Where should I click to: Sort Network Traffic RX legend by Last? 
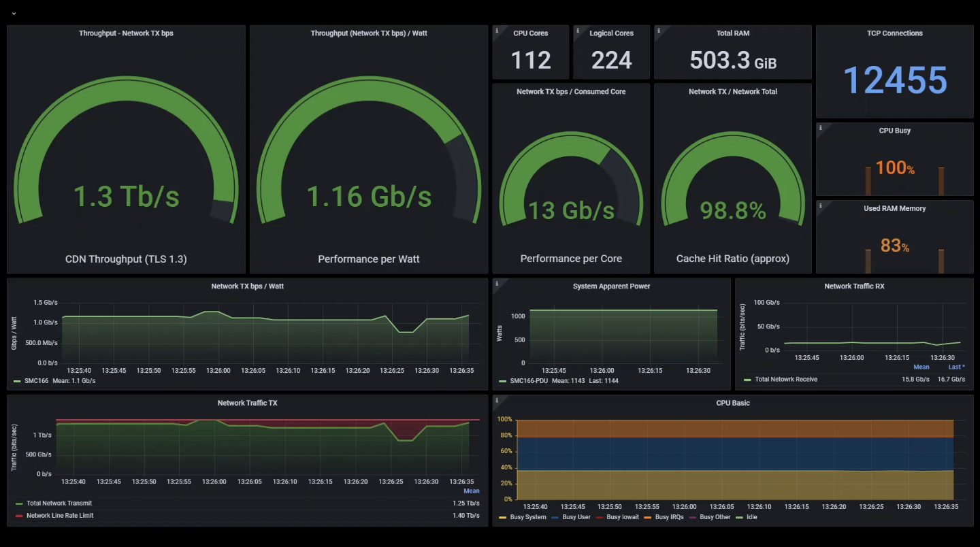(x=956, y=367)
